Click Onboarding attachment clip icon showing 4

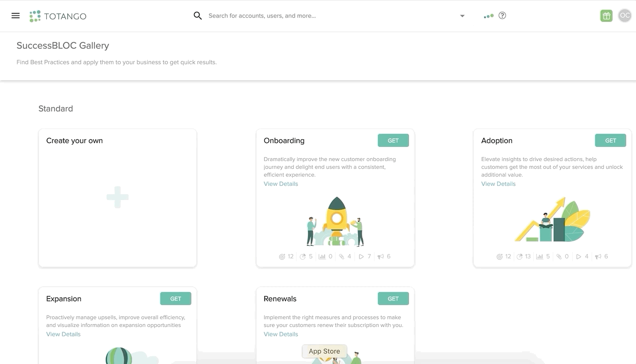coord(341,256)
